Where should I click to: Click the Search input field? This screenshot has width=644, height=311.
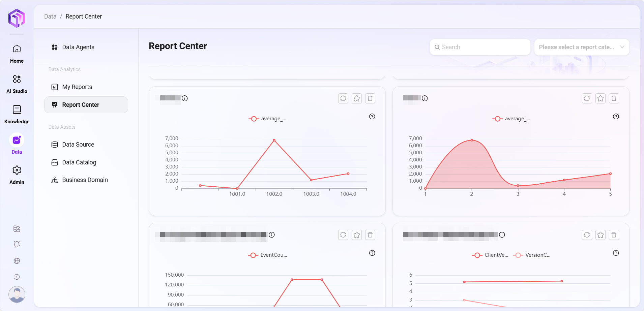coord(480,47)
